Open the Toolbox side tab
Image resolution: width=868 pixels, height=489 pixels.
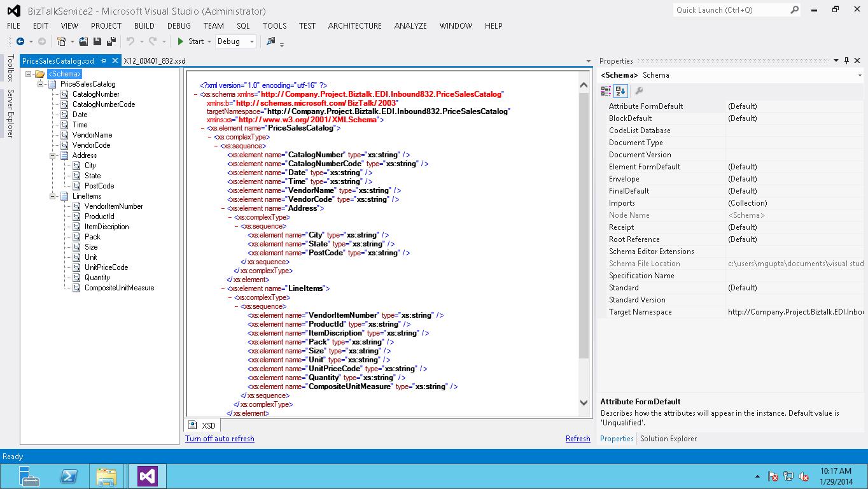10,68
